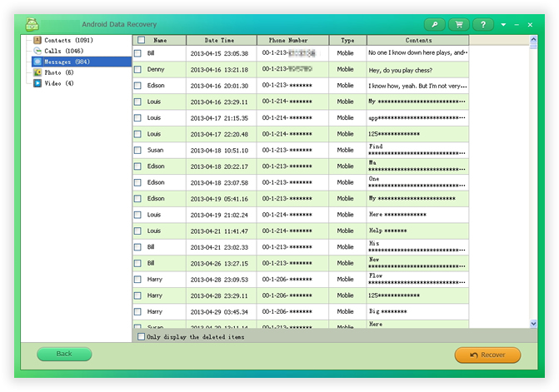Click the key register icon button

(435, 25)
